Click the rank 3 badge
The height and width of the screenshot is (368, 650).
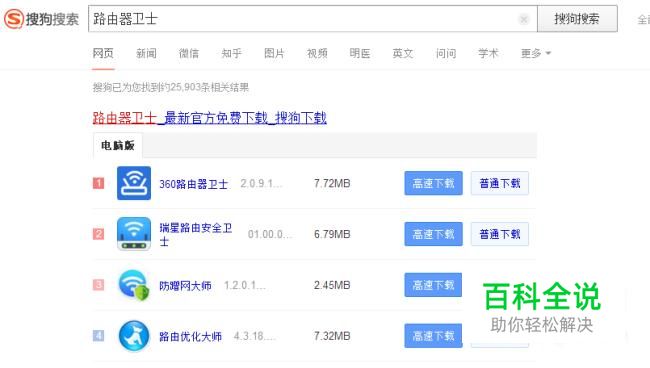tap(98, 285)
